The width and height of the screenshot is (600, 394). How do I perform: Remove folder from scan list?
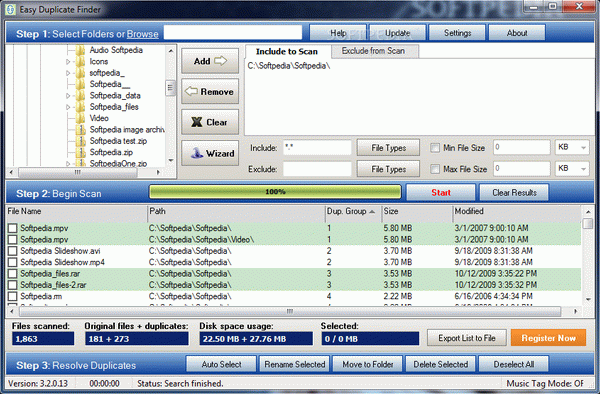(210, 91)
